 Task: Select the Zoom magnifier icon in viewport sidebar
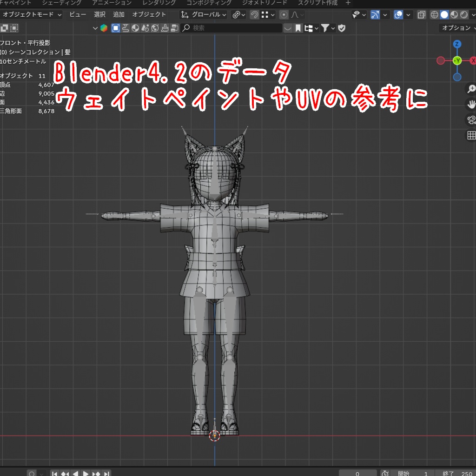coord(471,88)
